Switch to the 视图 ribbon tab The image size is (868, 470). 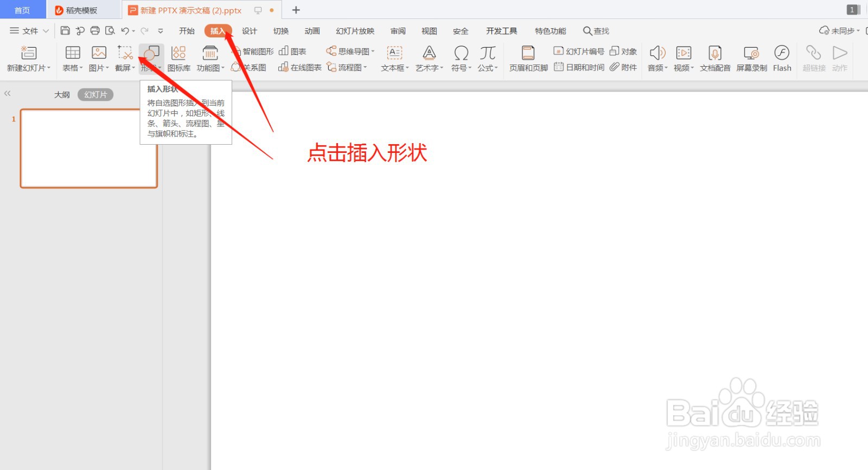tap(429, 31)
